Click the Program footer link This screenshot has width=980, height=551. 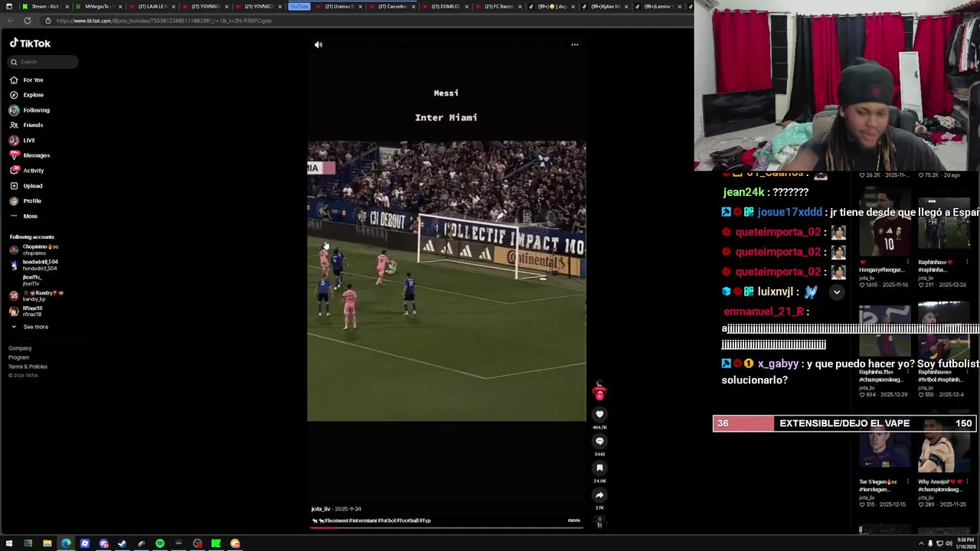[x=18, y=357]
